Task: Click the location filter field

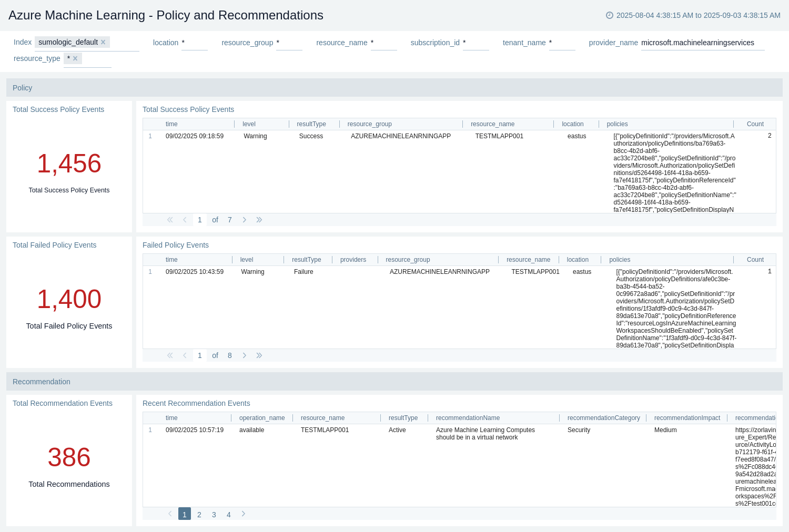Action: pos(194,43)
